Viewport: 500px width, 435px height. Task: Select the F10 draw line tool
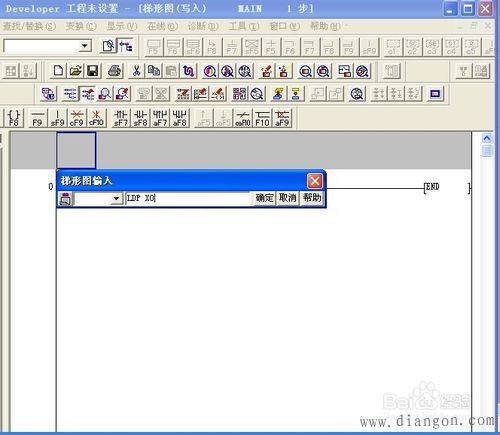[x=262, y=118]
